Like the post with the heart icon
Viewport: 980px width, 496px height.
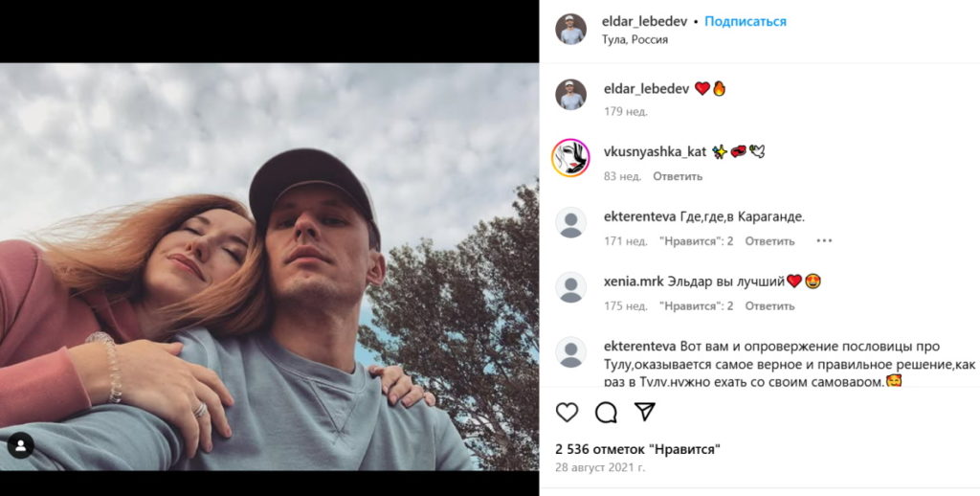coord(568,412)
